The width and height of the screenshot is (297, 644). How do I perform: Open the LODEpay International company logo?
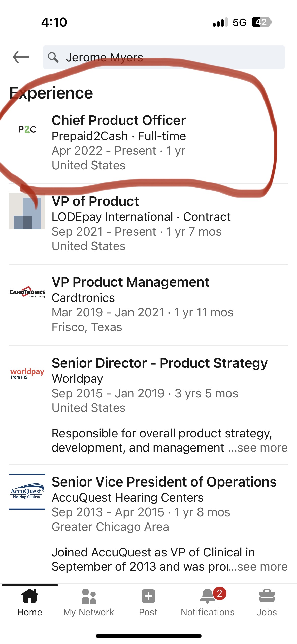click(x=27, y=211)
